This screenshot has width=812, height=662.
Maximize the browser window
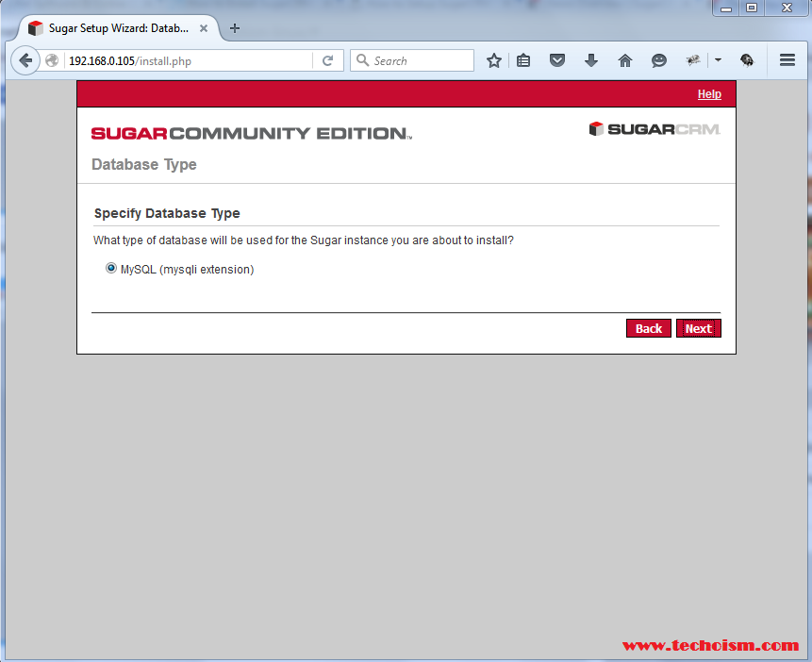[x=752, y=8]
